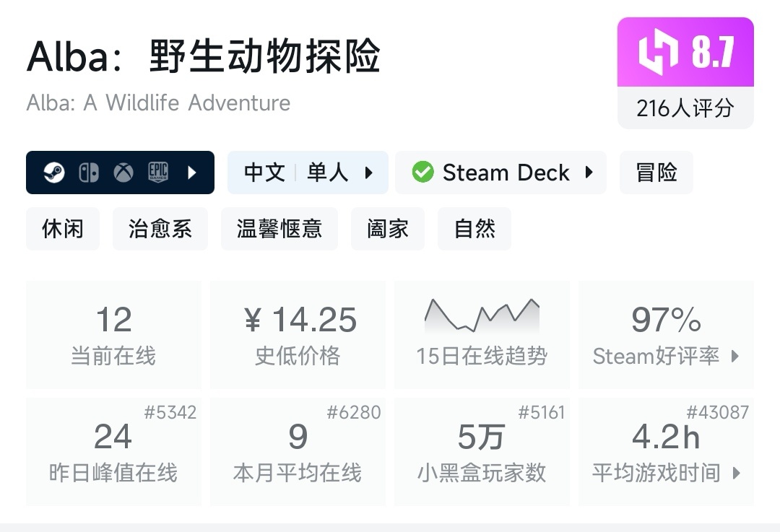The width and height of the screenshot is (780, 532).
Task: Select the 冒险 genre tag
Action: [656, 173]
